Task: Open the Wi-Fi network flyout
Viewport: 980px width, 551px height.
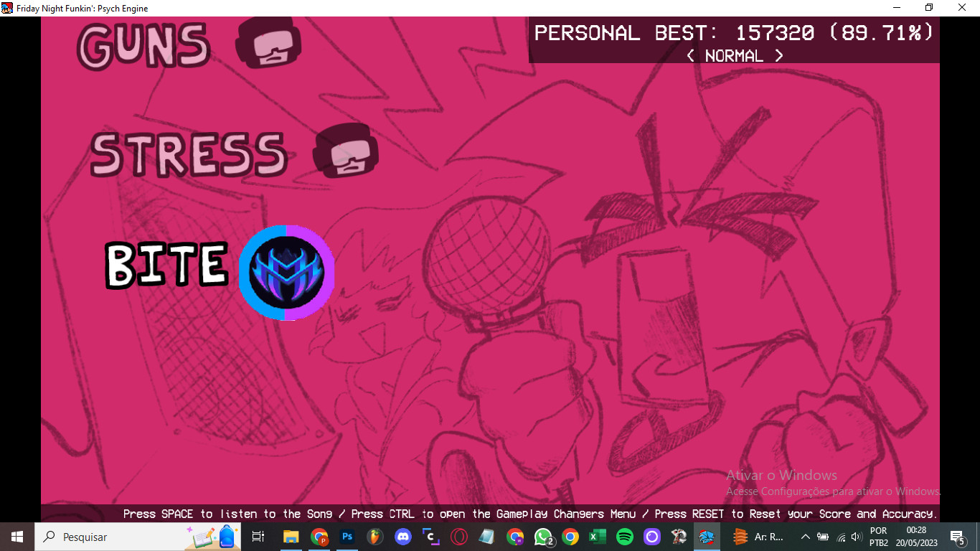Action: (841, 537)
